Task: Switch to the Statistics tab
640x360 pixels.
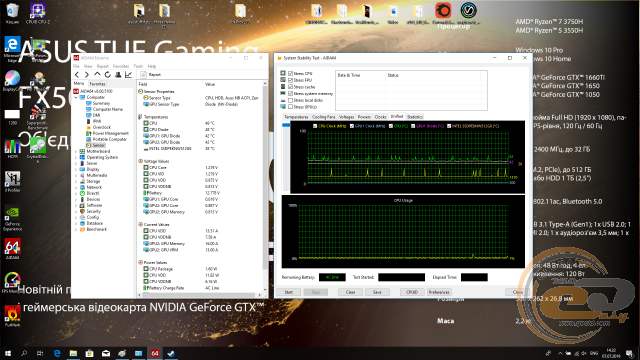Action: click(415, 117)
